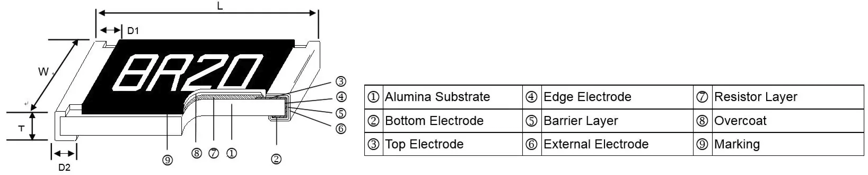This screenshot has height=175, width=868.
Task: Click the T thickness label
Action: (21, 128)
